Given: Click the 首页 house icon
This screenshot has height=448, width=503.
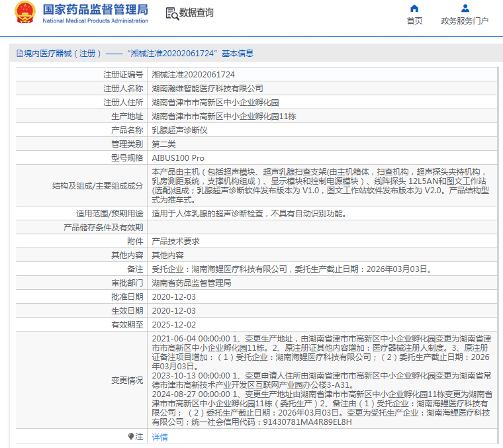Looking at the screenshot, I should [414, 9].
